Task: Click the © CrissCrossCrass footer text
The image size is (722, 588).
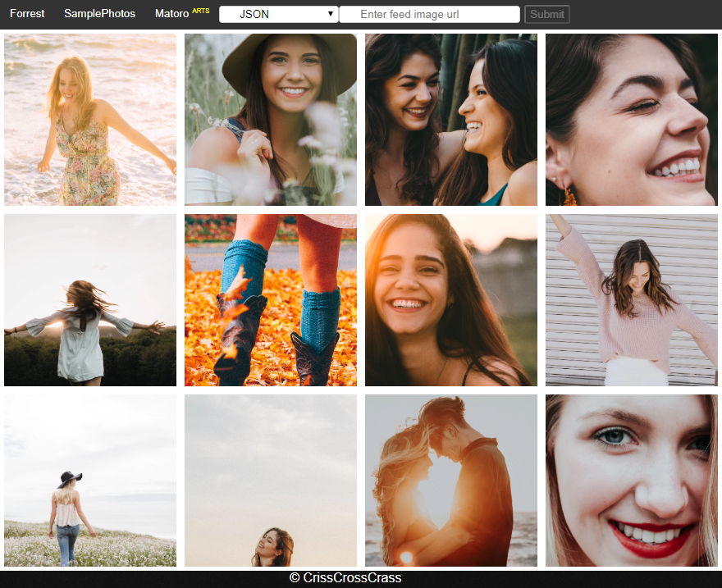Action: pyautogui.click(x=345, y=578)
